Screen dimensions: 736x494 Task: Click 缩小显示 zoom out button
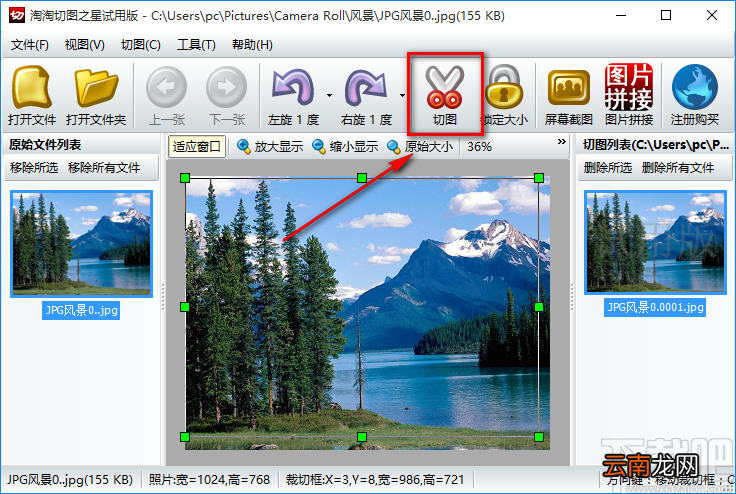pyautogui.click(x=345, y=147)
